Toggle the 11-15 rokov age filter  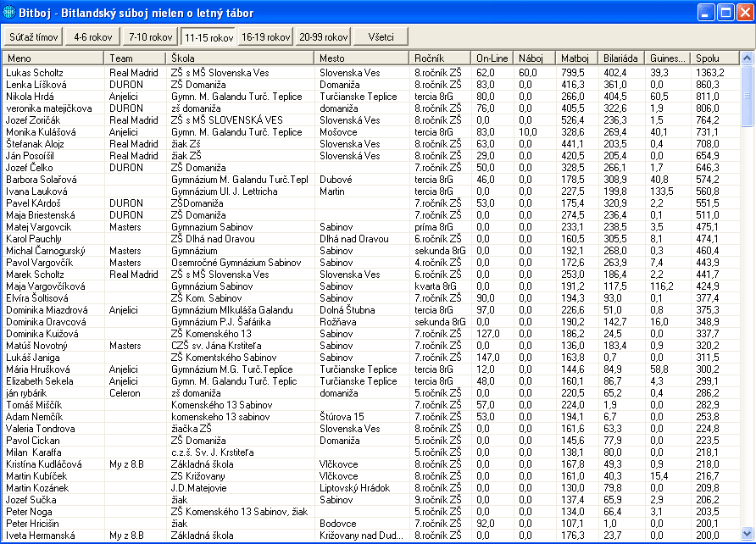click(x=208, y=38)
